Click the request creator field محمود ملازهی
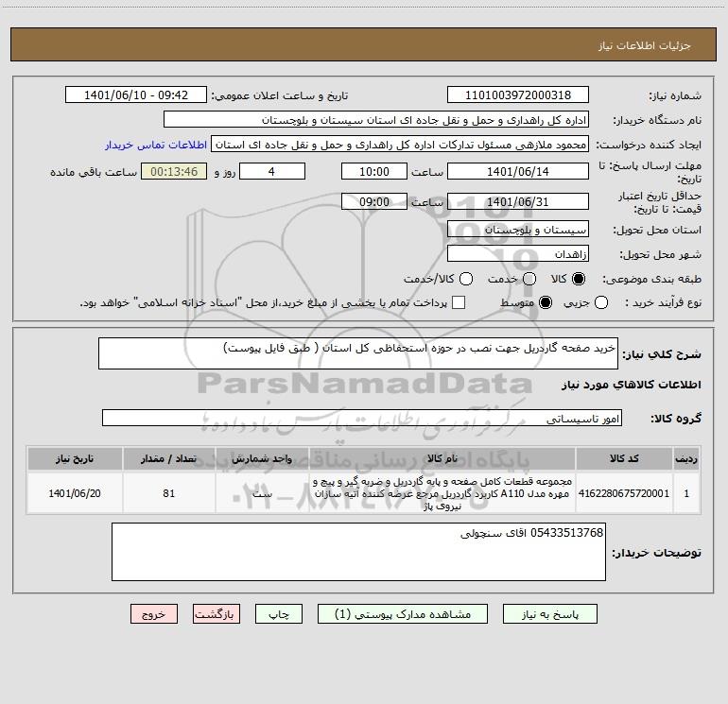 (x=400, y=145)
